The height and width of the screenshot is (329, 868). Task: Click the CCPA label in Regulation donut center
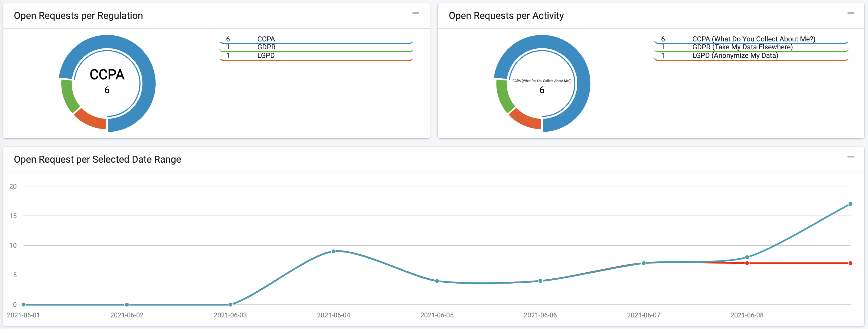coord(107,75)
